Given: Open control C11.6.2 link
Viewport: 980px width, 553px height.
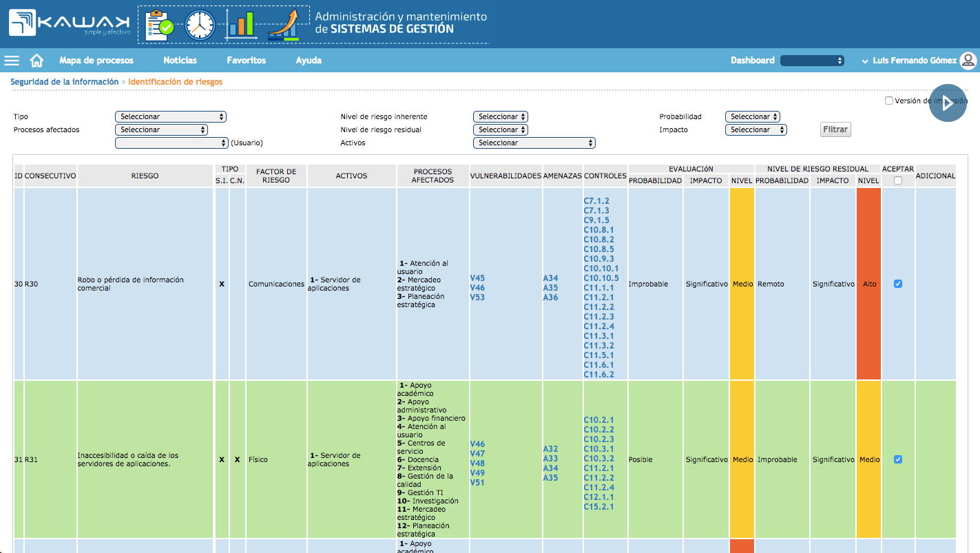Looking at the screenshot, I should tap(599, 375).
